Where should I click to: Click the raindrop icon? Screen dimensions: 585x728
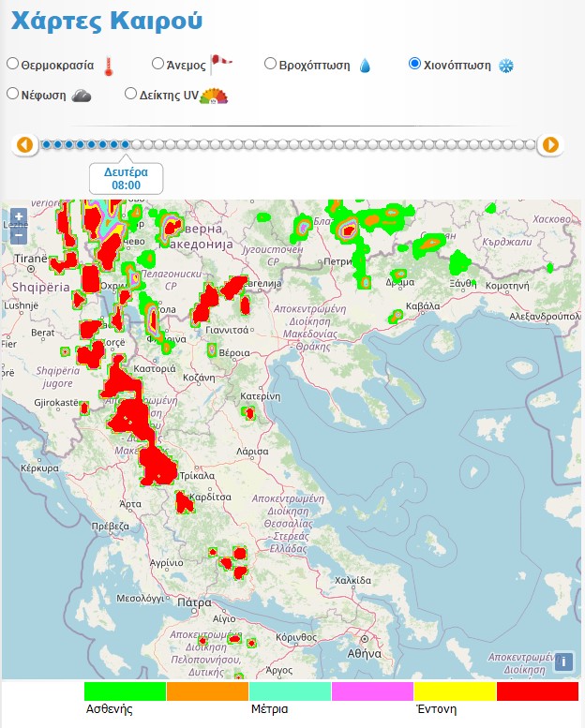tap(366, 66)
